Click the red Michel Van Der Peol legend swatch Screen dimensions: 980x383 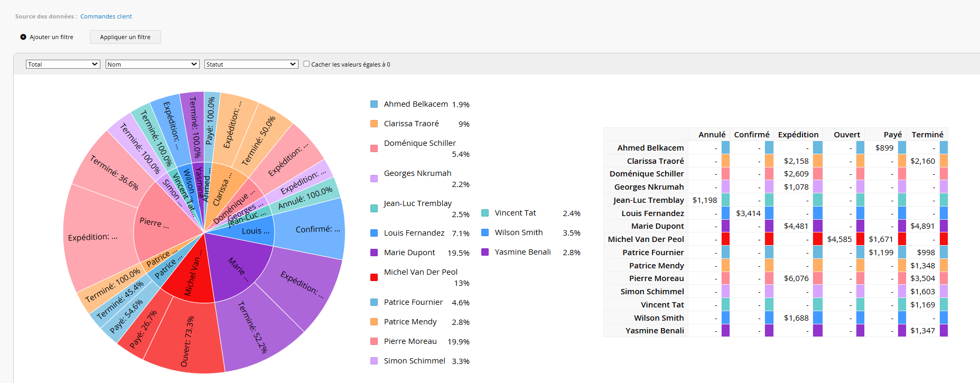click(x=374, y=277)
